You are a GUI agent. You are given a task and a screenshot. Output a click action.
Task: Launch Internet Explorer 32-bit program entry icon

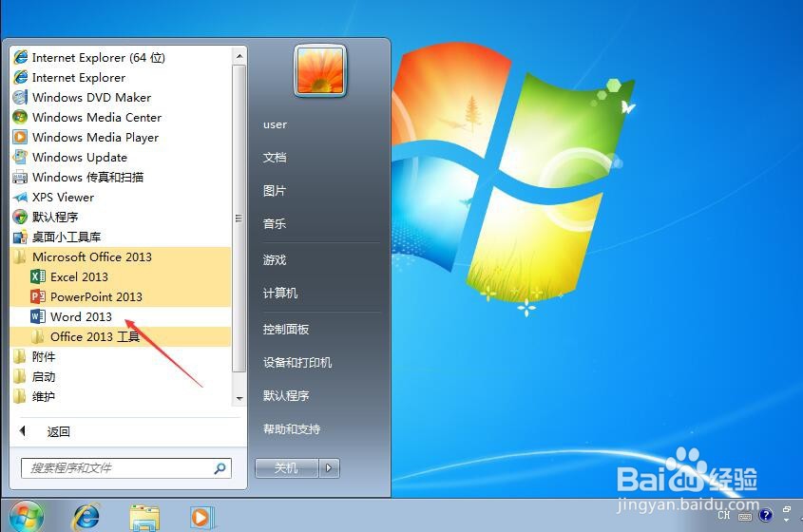click(x=21, y=77)
